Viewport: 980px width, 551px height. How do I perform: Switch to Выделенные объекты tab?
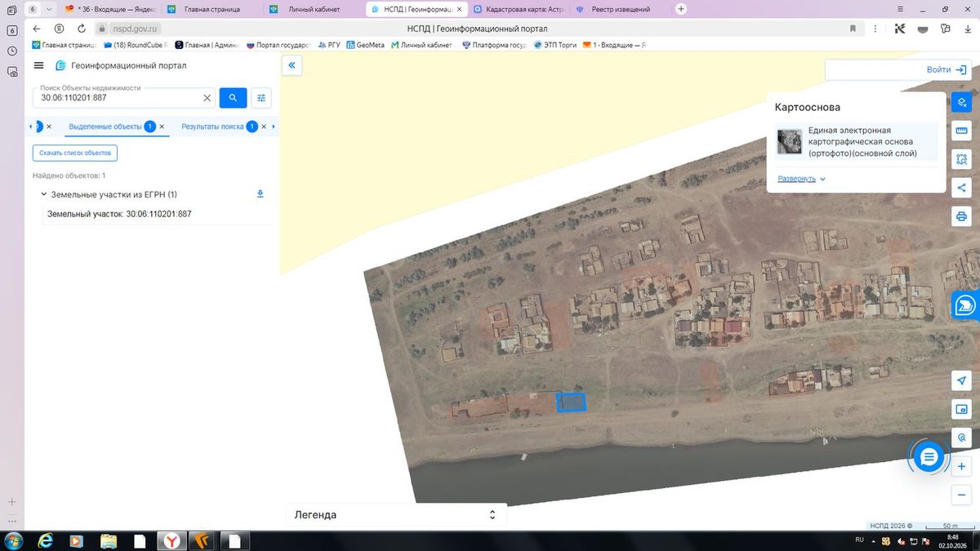coord(105,127)
